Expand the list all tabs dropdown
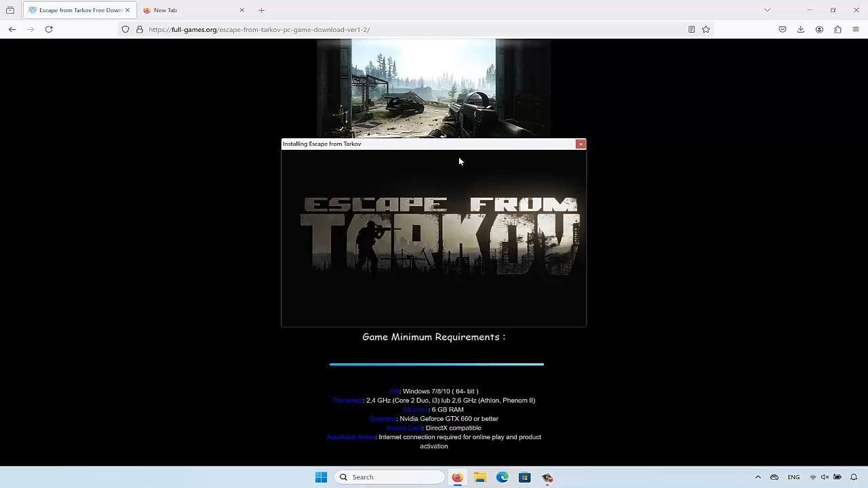This screenshot has width=868, height=488. tap(767, 10)
